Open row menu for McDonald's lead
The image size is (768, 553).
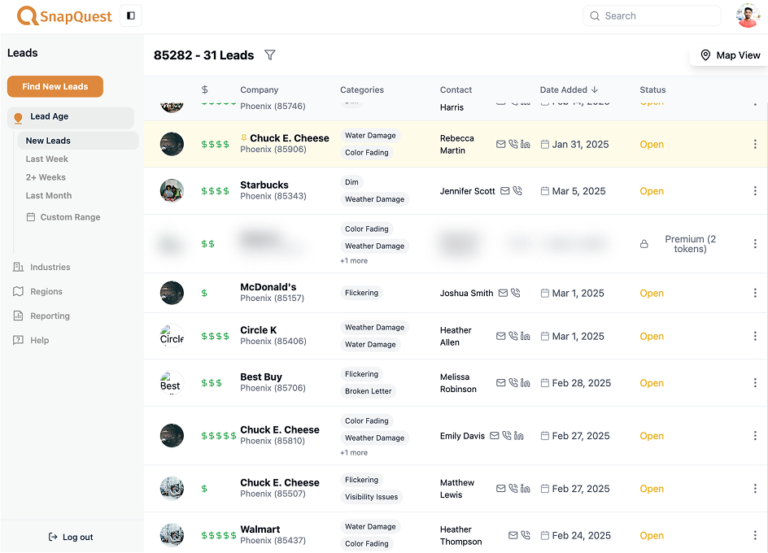pyautogui.click(x=755, y=293)
